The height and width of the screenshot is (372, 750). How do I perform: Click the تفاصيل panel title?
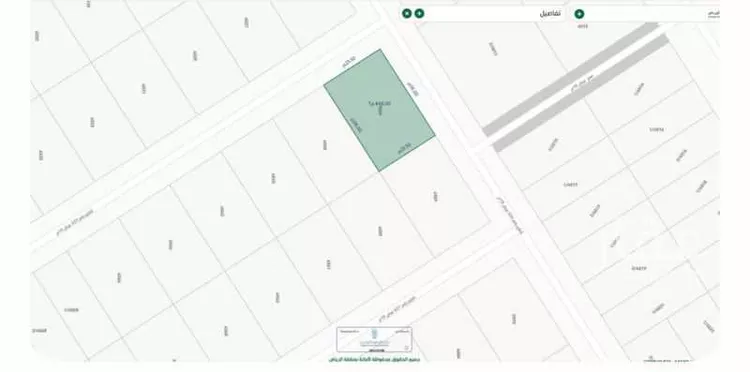click(x=551, y=14)
